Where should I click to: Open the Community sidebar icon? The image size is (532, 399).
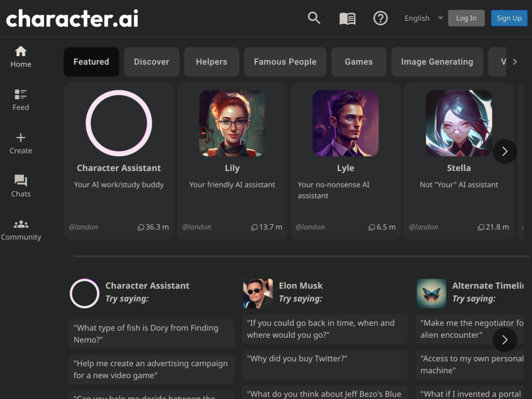(x=21, y=229)
